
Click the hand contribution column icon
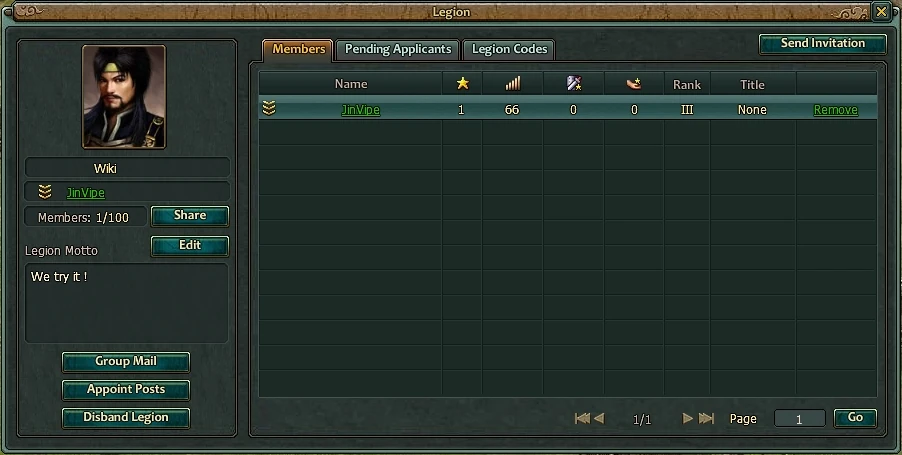coord(634,84)
